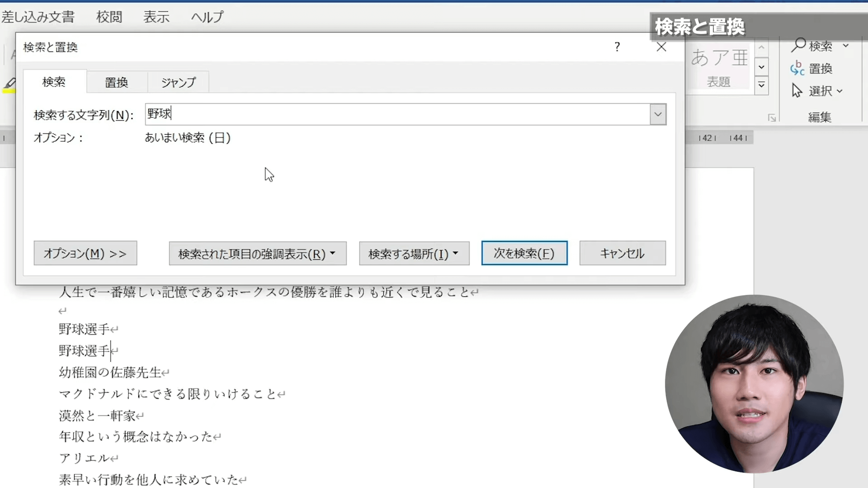The image size is (868, 488).
Task: Open the search string history dropdown
Action: [x=658, y=114]
